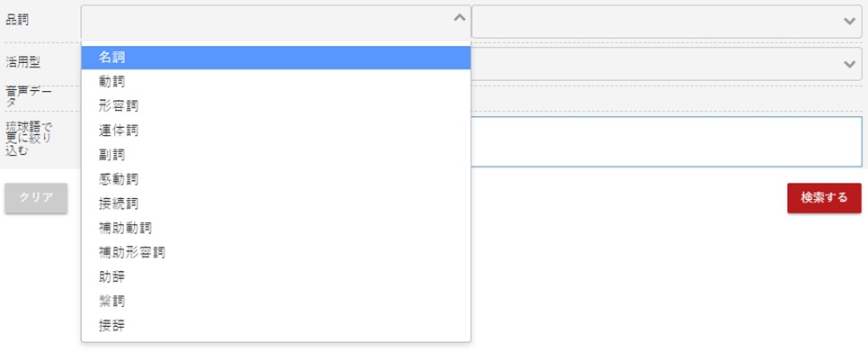Viewport: 868px width, 353px height.
Task: Open the 活用型 combo box
Action: point(667,64)
